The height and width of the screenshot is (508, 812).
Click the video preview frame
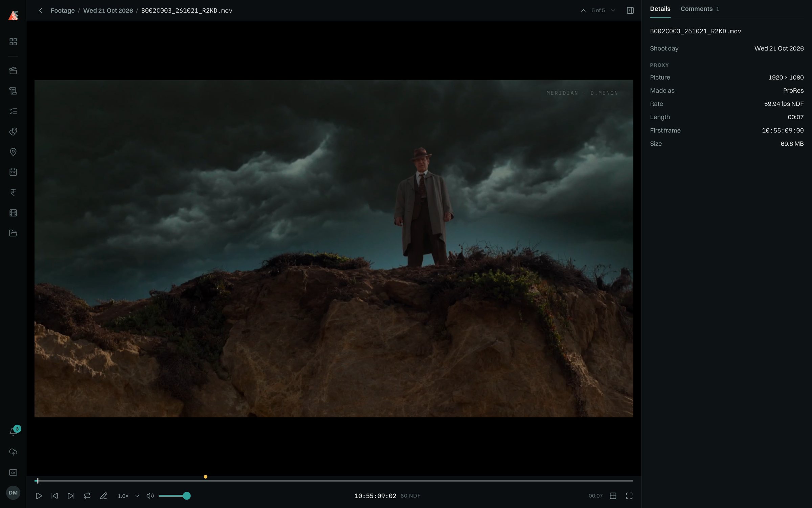click(334, 249)
